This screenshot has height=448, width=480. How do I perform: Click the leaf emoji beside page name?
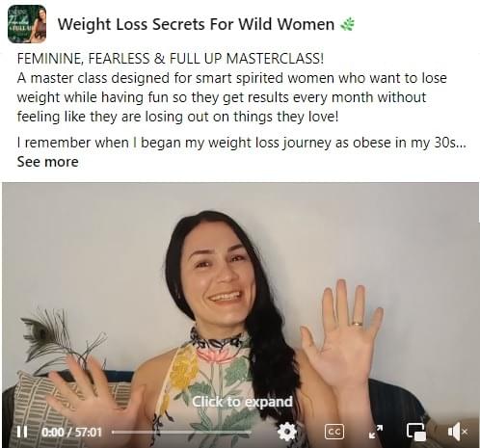(x=347, y=24)
